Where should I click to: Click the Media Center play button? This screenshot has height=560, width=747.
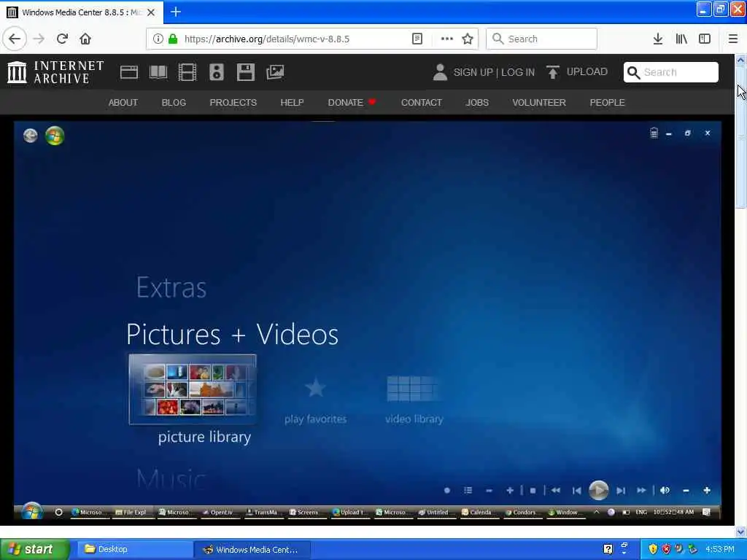point(598,490)
